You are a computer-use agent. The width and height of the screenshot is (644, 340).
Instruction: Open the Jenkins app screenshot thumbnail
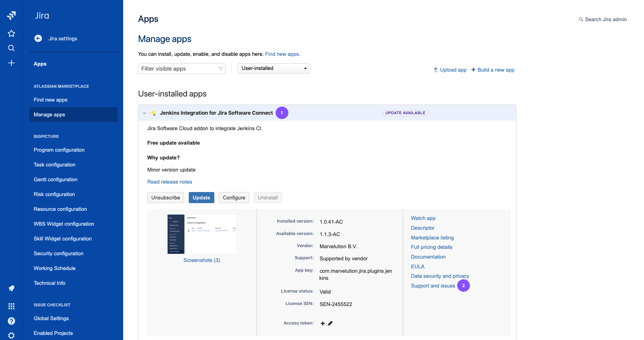(202, 234)
